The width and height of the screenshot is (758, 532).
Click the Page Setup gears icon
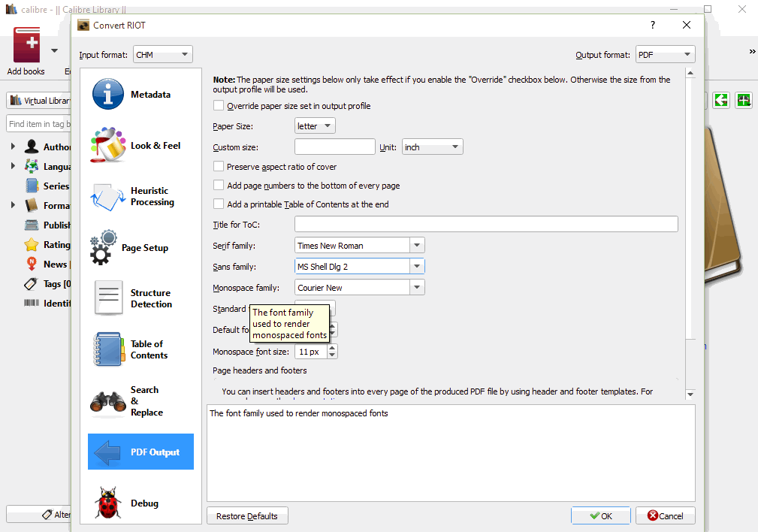[103, 248]
